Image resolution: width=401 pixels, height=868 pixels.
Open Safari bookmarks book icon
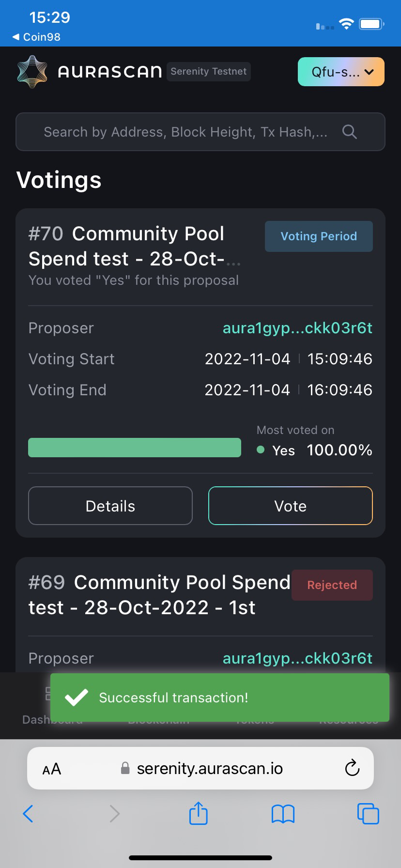click(x=283, y=814)
